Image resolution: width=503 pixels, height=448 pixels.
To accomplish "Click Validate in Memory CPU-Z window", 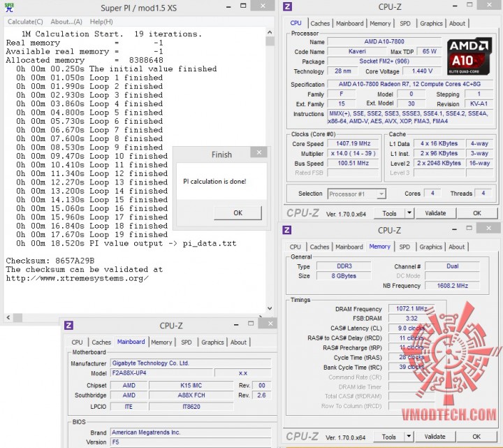I will click(435, 437).
